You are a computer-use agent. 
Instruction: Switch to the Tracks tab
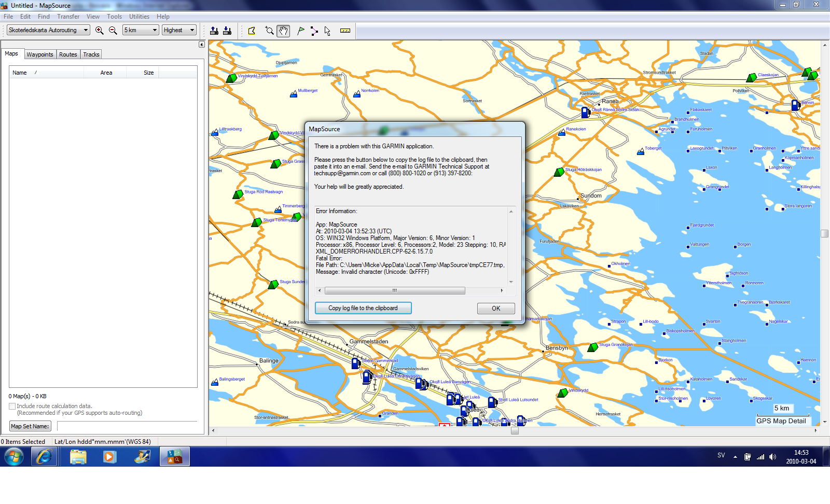point(91,54)
